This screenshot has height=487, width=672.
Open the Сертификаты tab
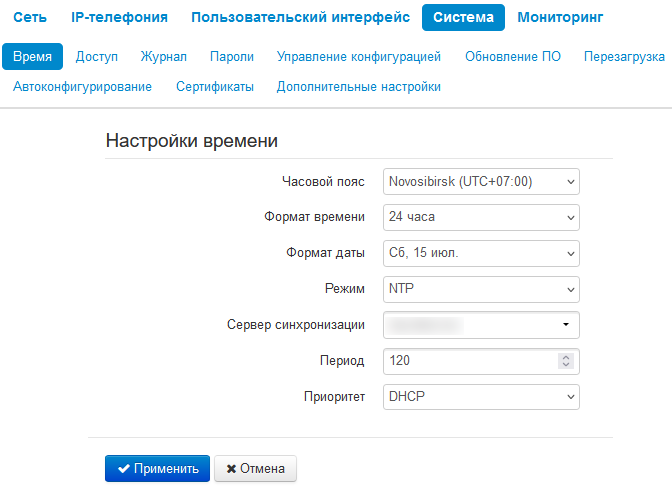(x=214, y=87)
